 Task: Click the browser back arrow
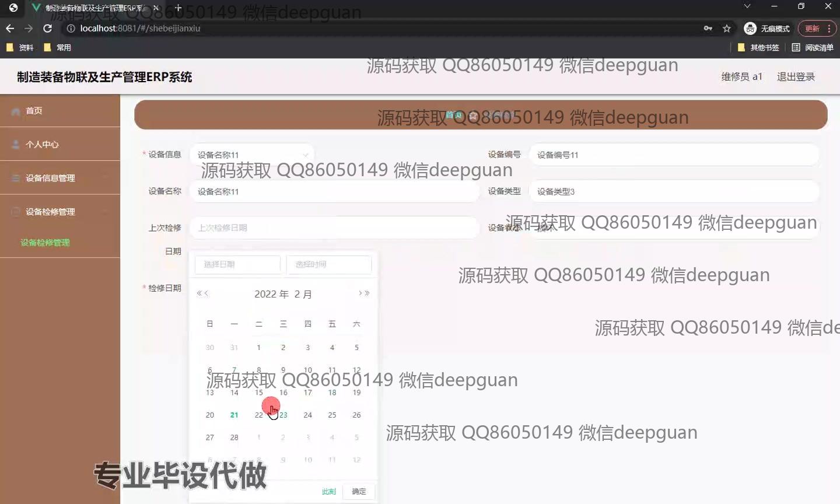(x=10, y=28)
